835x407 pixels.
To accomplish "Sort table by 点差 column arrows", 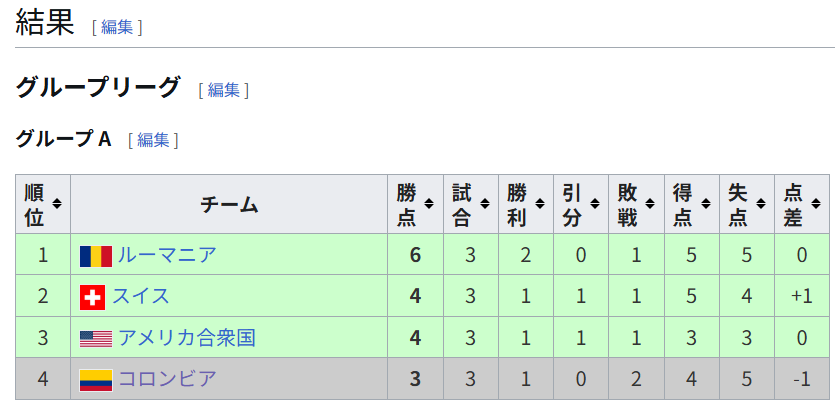I will [816, 204].
